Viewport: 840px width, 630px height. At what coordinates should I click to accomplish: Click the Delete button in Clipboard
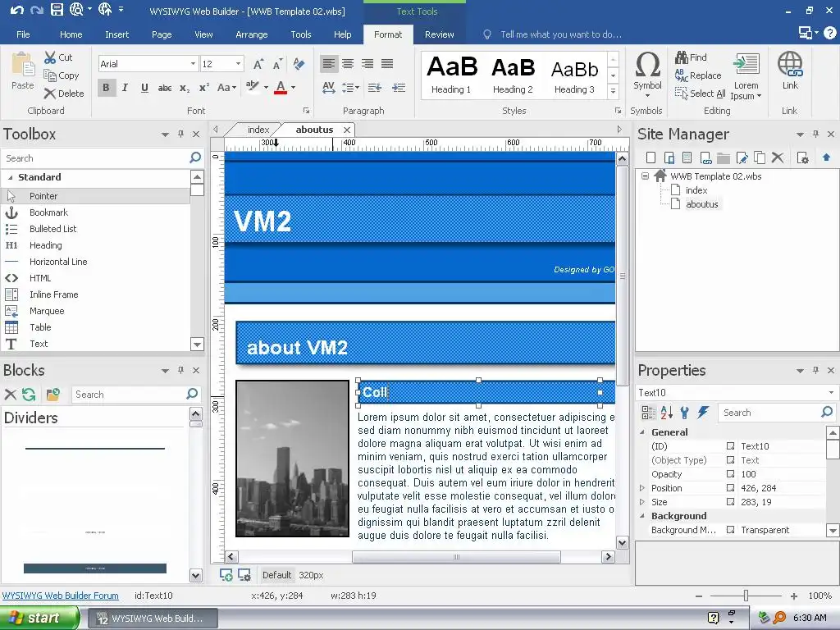point(64,94)
